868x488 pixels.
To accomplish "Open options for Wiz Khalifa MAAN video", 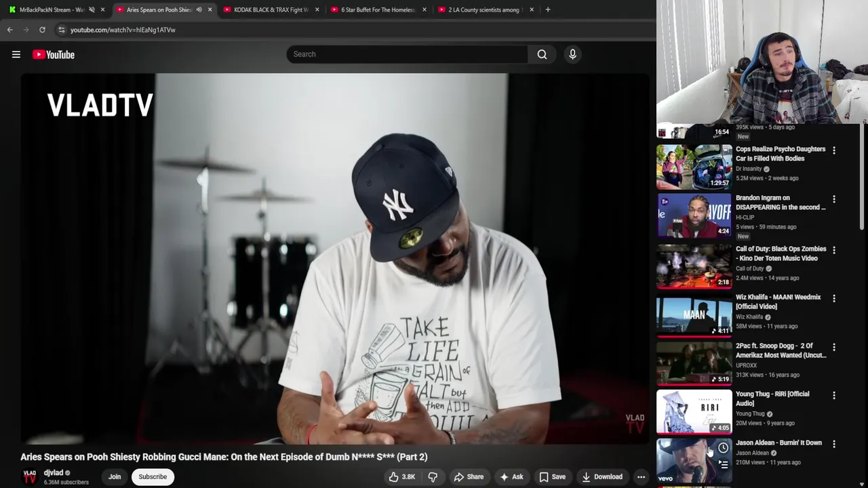I will point(834,298).
